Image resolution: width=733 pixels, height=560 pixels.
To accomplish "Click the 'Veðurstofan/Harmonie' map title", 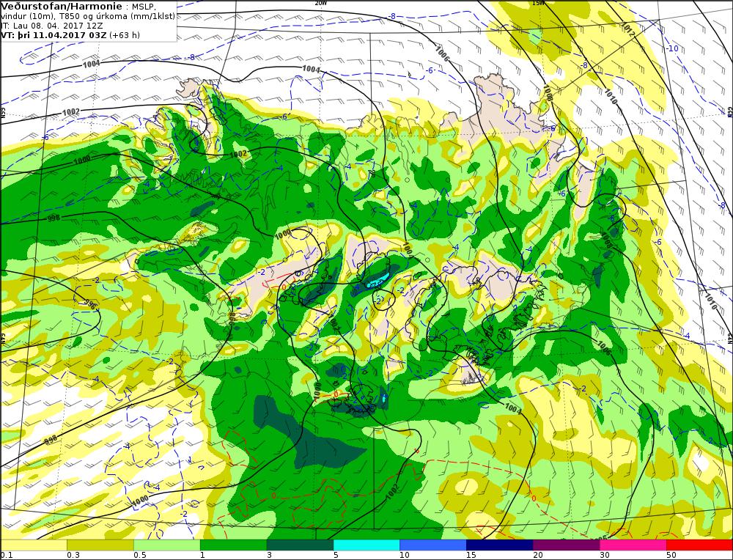I will (x=62, y=7).
